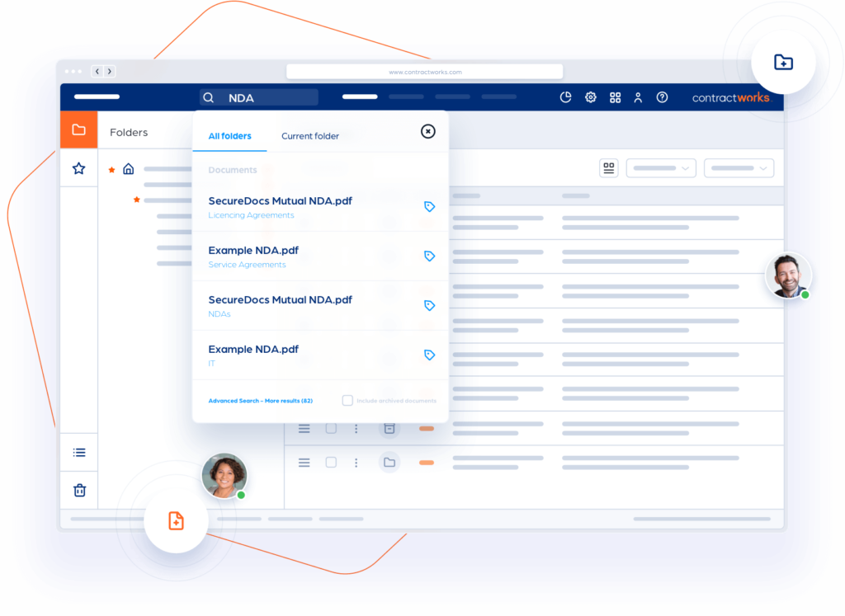Select the All folders tab
This screenshot has width=845, height=616.
pos(229,136)
